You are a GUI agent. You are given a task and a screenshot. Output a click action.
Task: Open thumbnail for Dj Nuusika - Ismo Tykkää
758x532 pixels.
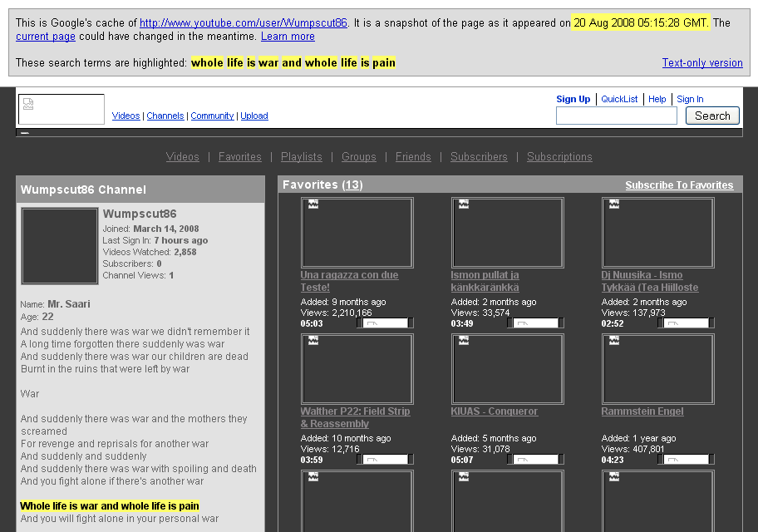click(657, 233)
